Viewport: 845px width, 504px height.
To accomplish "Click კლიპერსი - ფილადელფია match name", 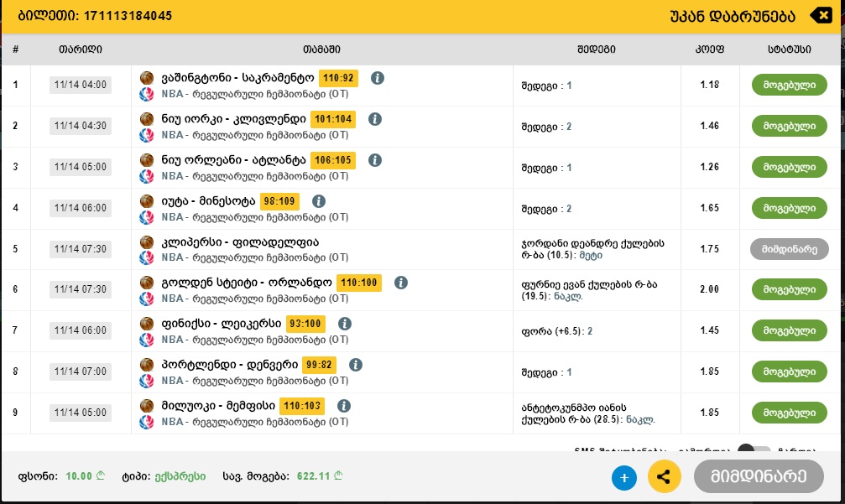I will coord(240,242).
